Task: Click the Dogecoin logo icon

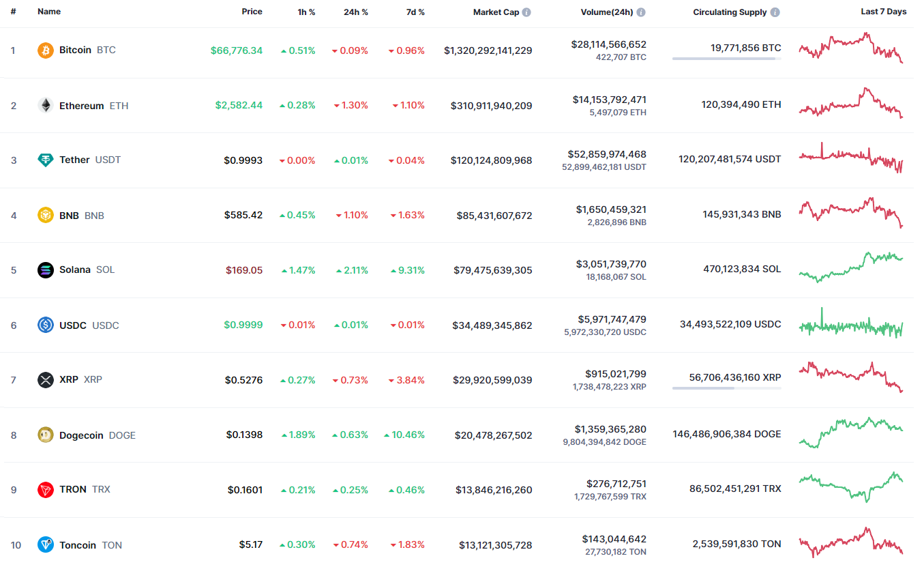Action: [46, 435]
